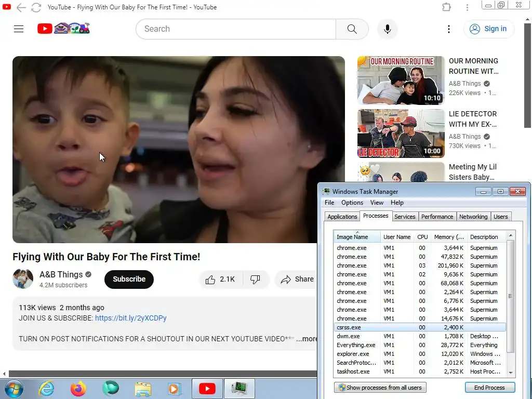This screenshot has width=532, height=399.
Task: Click process list scrollbar up arrow
Action: 511,235
